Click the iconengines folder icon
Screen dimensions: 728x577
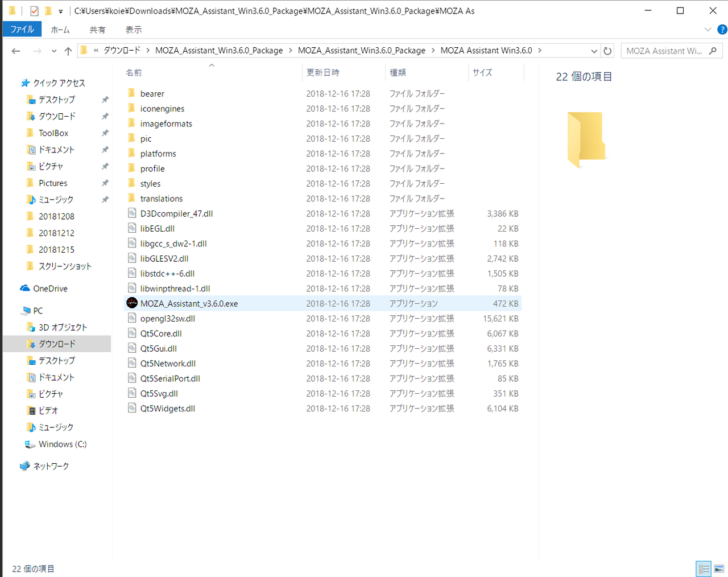tap(132, 108)
